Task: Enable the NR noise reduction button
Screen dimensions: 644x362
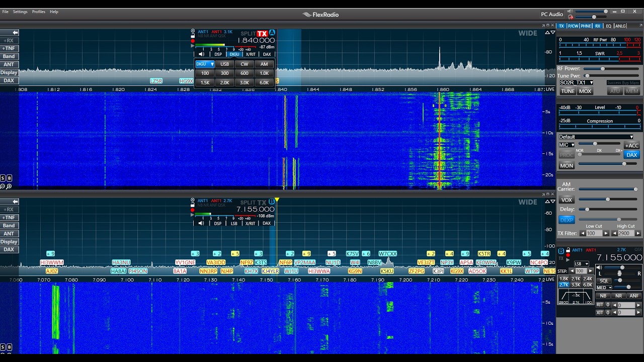Action: coord(618,296)
